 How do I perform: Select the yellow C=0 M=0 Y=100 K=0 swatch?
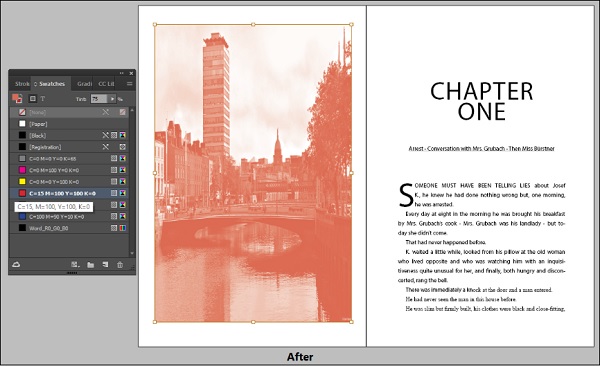(x=69, y=181)
